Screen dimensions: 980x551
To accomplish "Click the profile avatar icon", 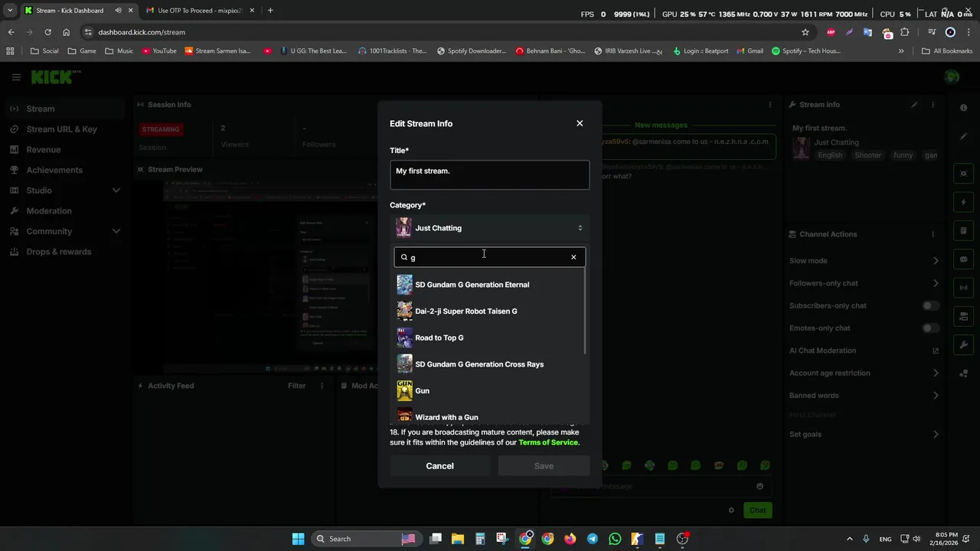I will 952,77.
